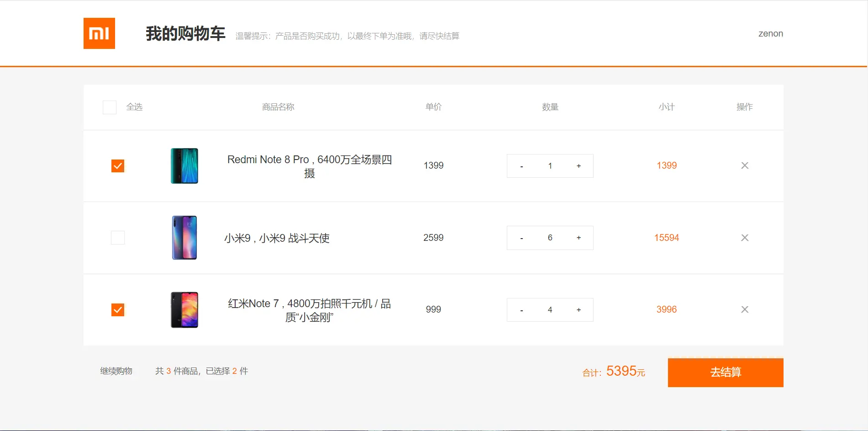Click the 已选择 2 件 selection summary
Screen dimensions: 868x431
tap(227, 371)
